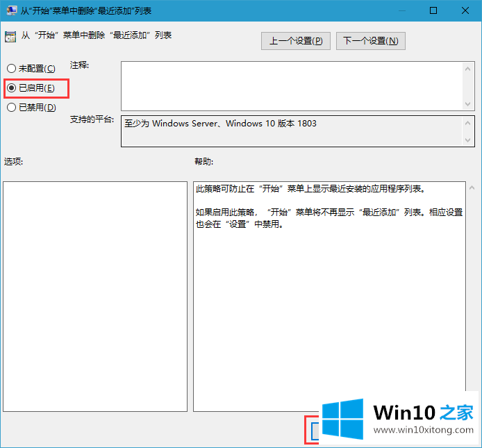Select the 已禁用 (Disabled) radio option
Viewport: 482px width, 448px height.
click(x=12, y=108)
